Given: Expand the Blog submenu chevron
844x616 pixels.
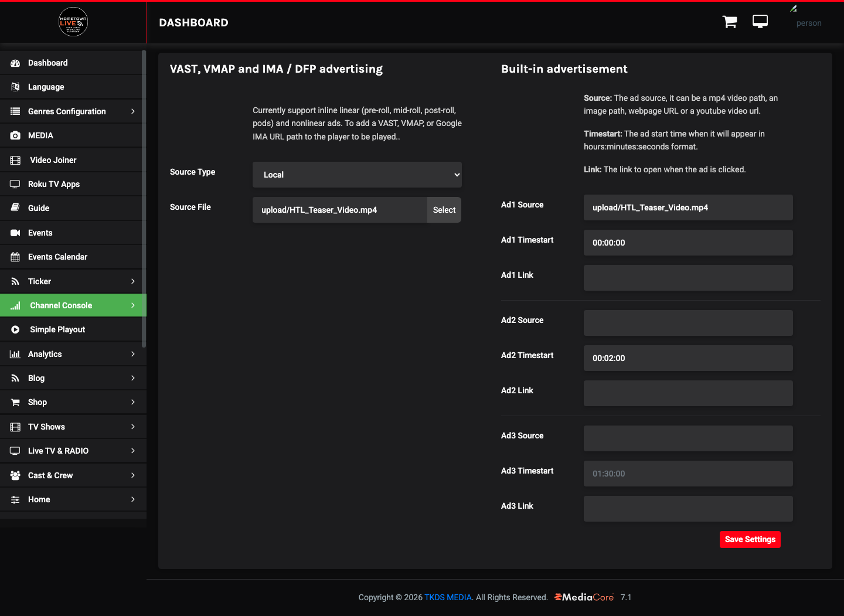Looking at the screenshot, I should click(133, 378).
